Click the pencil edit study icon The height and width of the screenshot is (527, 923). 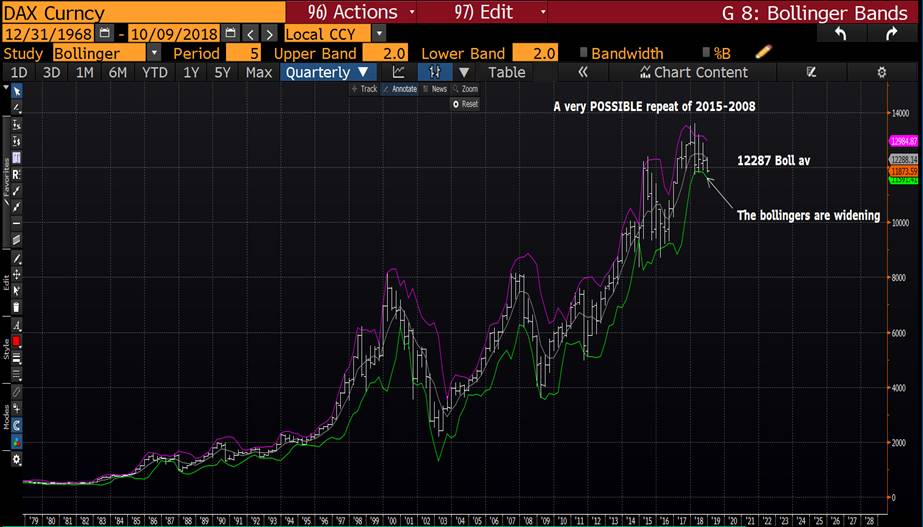coord(763,52)
